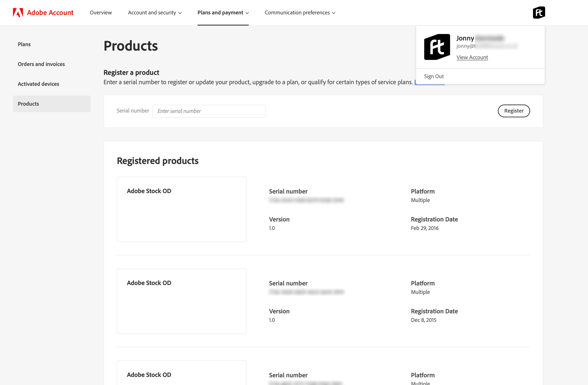Click the large profile picture in the popup
This screenshot has height=385, width=588.
coord(437,47)
